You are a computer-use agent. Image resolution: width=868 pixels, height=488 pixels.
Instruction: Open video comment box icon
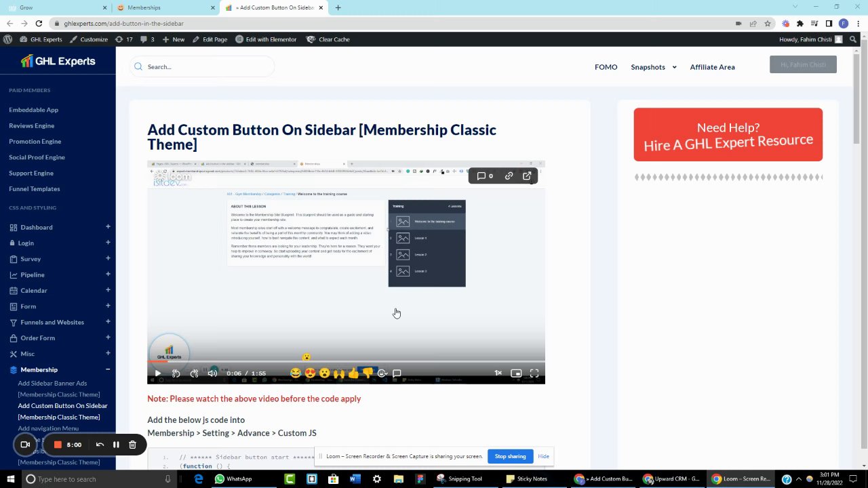coord(397,373)
